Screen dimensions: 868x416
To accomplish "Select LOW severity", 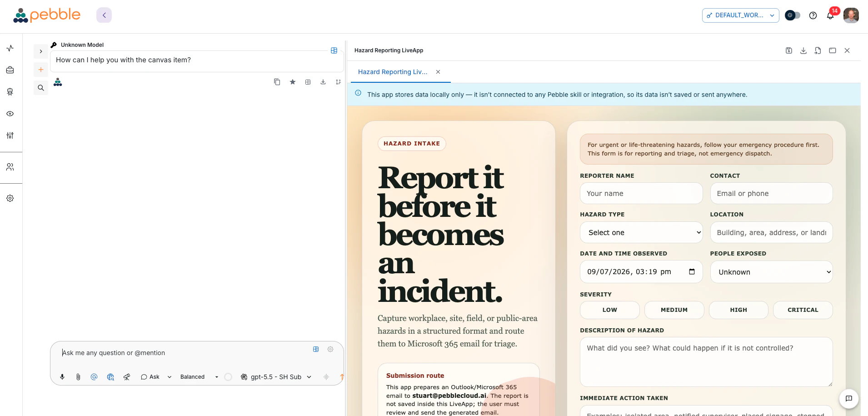I will pyautogui.click(x=609, y=310).
